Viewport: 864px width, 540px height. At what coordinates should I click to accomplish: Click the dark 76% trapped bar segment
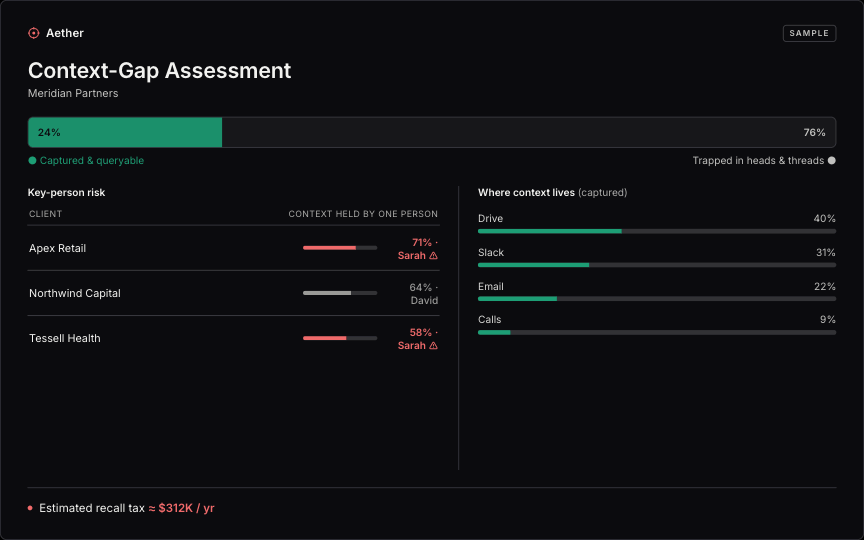pyautogui.click(x=529, y=132)
